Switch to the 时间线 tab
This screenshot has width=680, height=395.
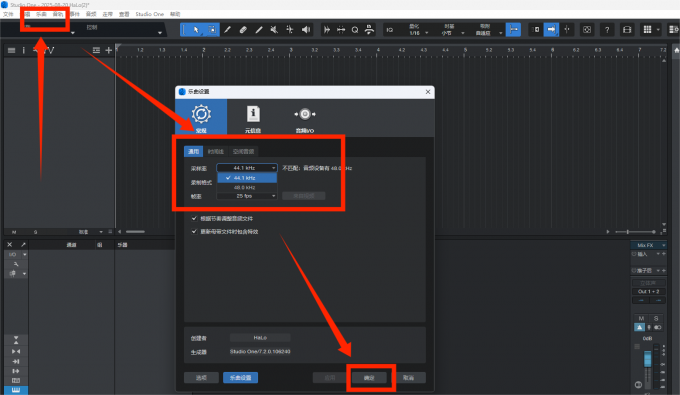coord(216,151)
